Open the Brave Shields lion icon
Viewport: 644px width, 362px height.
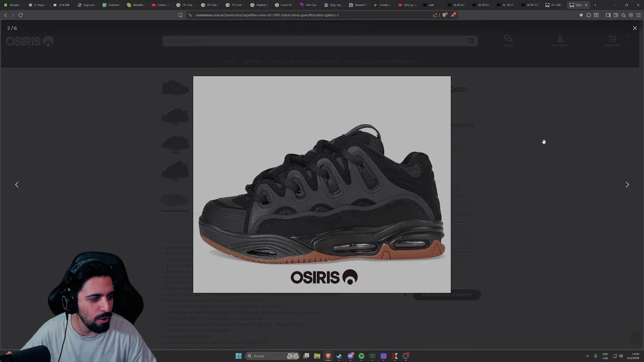coord(444,15)
